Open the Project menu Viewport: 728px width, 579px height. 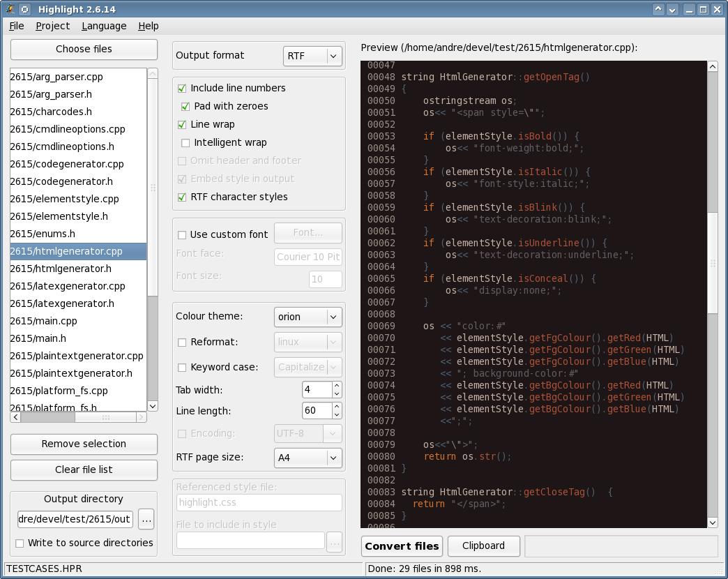[52, 26]
